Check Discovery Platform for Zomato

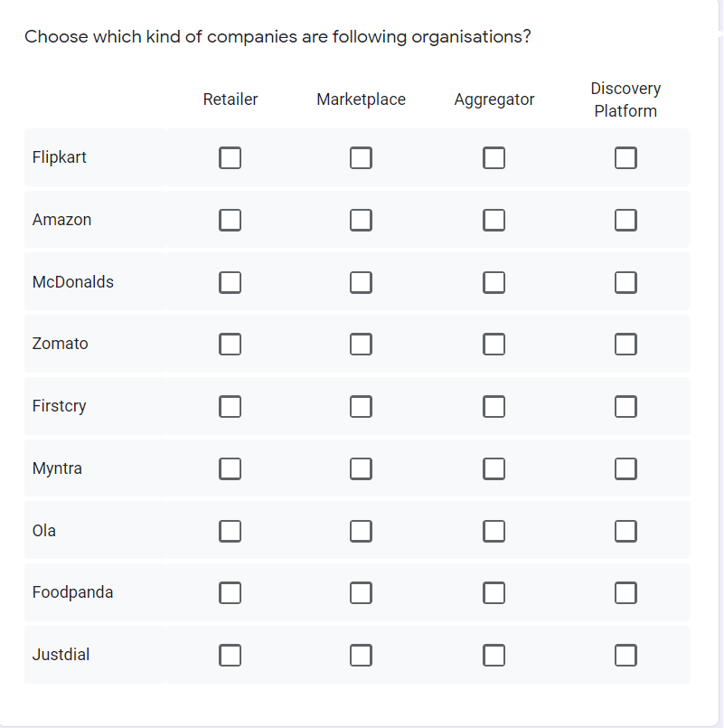pos(625,344)
